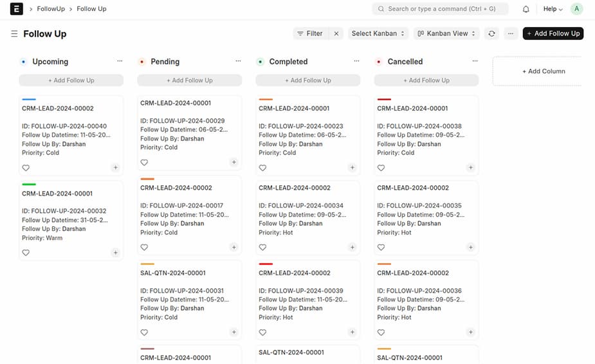Image resolution: width=595 pixels, height=364 pixels.
Task: Assign plus icon on card FOLLOW-UP-2024-00038
Action: (471, 167)
